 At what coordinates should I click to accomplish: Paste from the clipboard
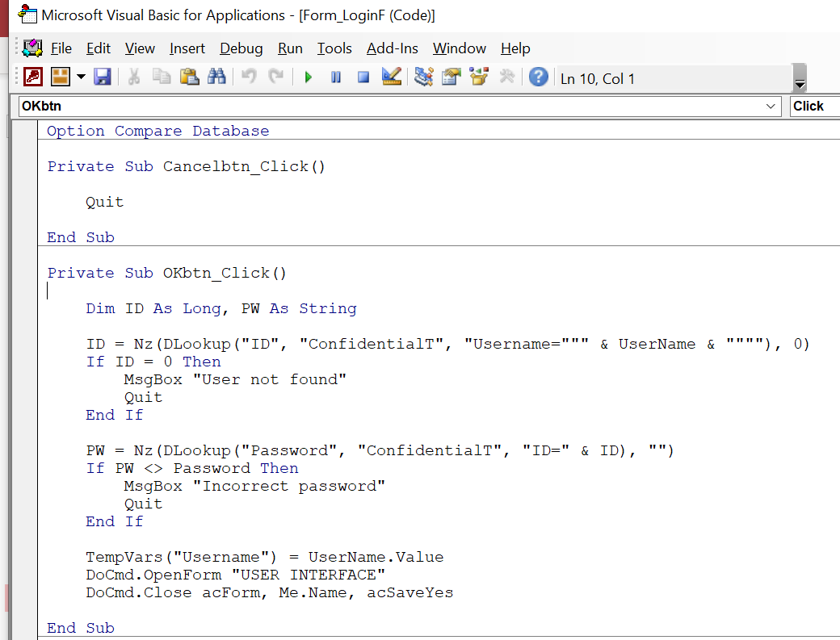pyautogui.click(x=189, y=77)
